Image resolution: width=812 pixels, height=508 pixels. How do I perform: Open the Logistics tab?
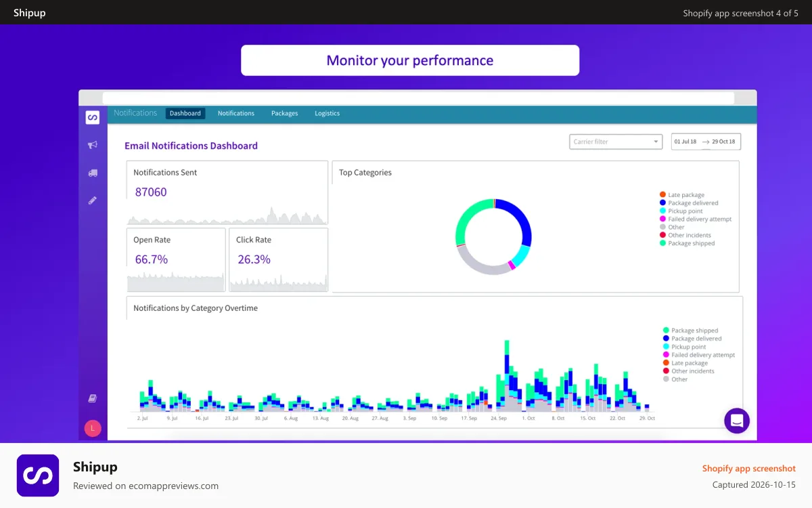(327, 113)
